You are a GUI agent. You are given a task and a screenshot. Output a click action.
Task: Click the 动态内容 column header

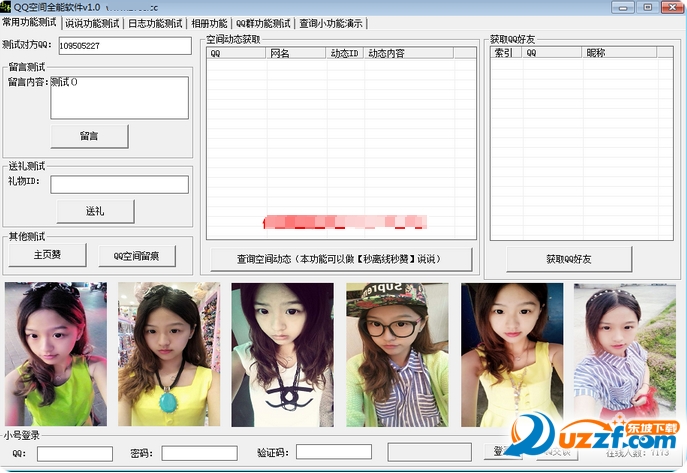tap(409, 53)
